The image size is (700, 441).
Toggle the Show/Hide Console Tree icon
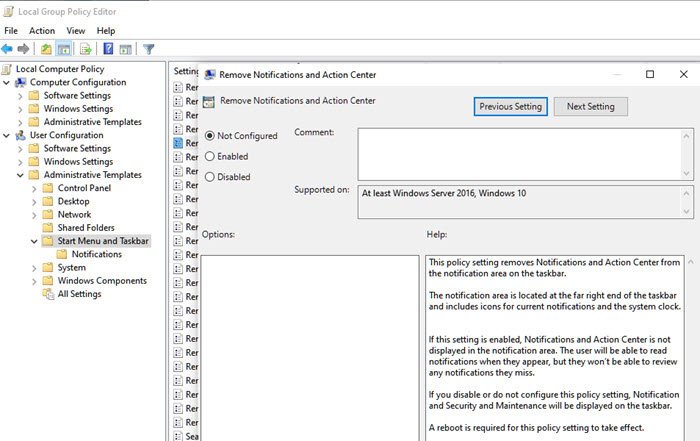[63, 48]
